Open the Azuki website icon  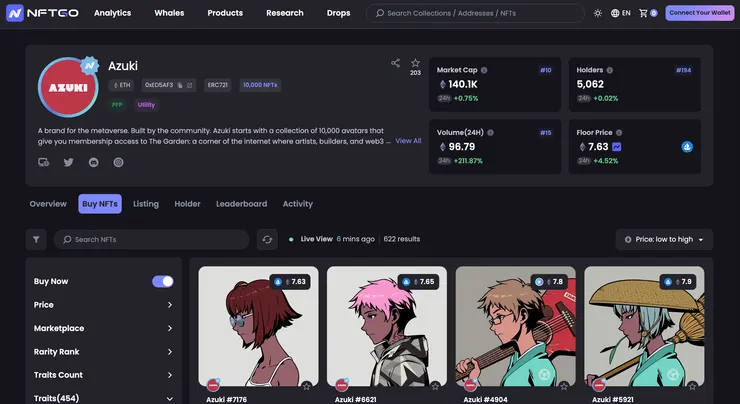pyautogui.click(x=43, y=162)
